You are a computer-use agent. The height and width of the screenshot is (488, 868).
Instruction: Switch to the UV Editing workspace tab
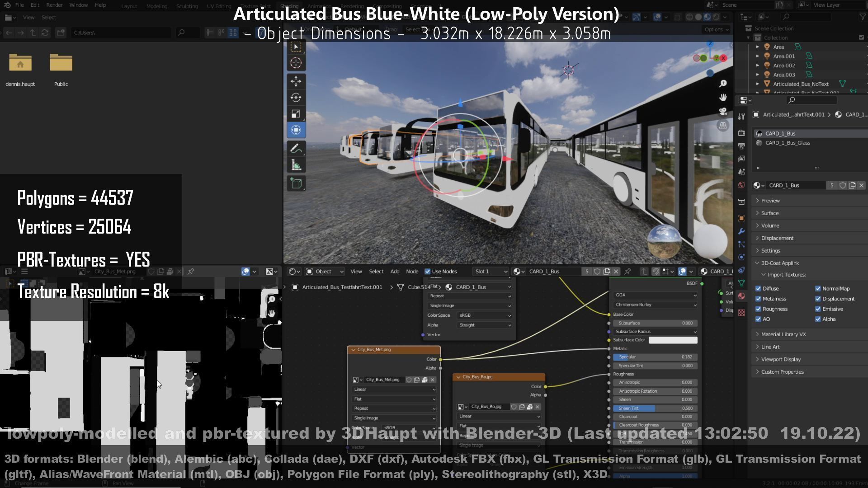coord(219,6)
